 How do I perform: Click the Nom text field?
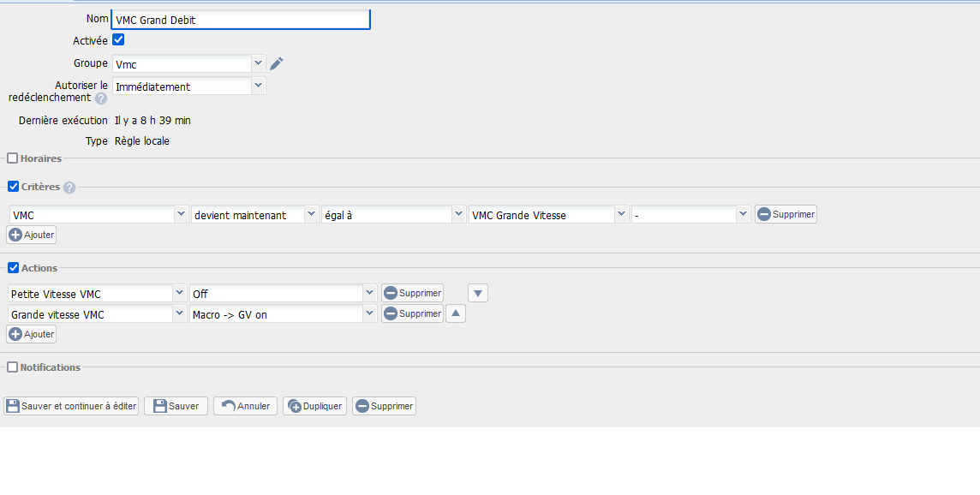click(x=241, y=20)
